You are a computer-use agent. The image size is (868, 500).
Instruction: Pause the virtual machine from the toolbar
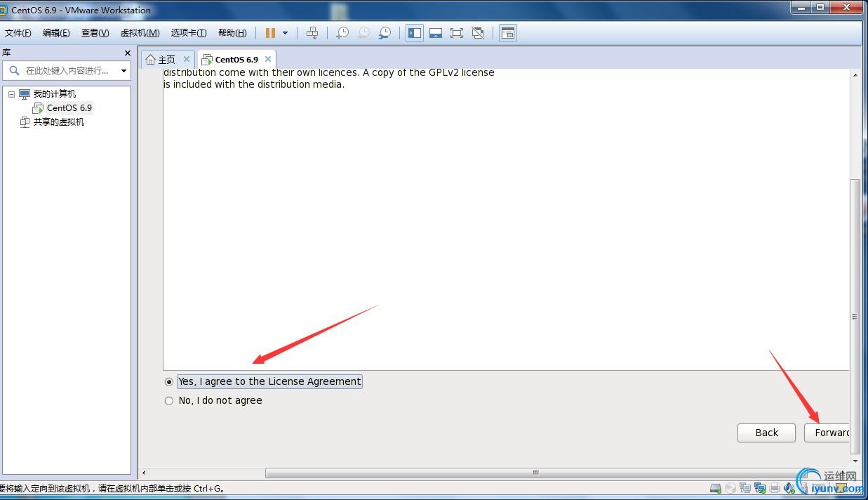tap(270, 33)
